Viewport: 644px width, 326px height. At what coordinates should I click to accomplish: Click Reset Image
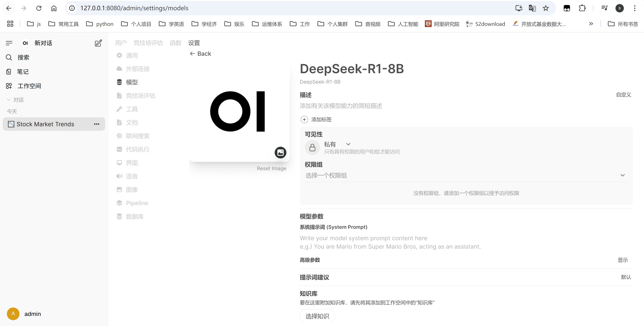[271, 168]
